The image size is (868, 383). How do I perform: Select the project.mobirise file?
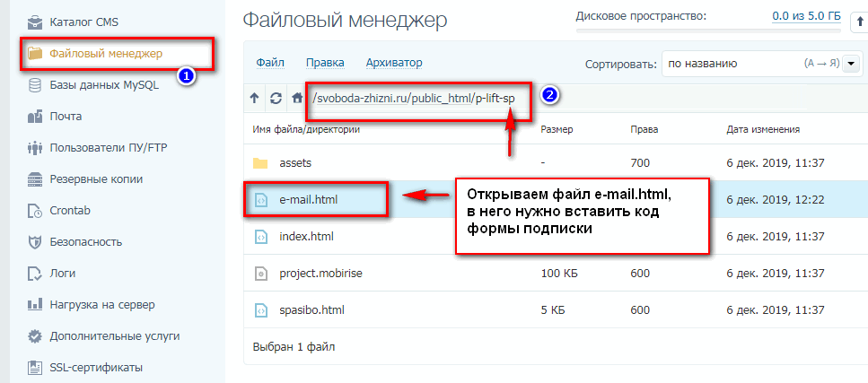321,274
